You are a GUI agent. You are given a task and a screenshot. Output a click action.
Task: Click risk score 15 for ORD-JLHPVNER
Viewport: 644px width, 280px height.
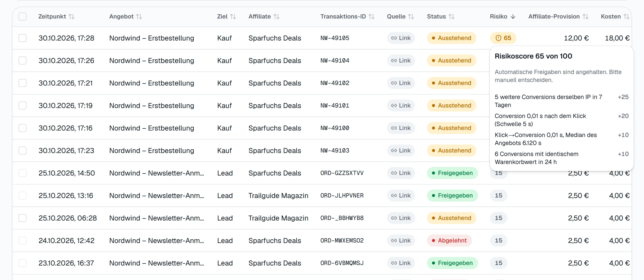(x=498, y=195)
